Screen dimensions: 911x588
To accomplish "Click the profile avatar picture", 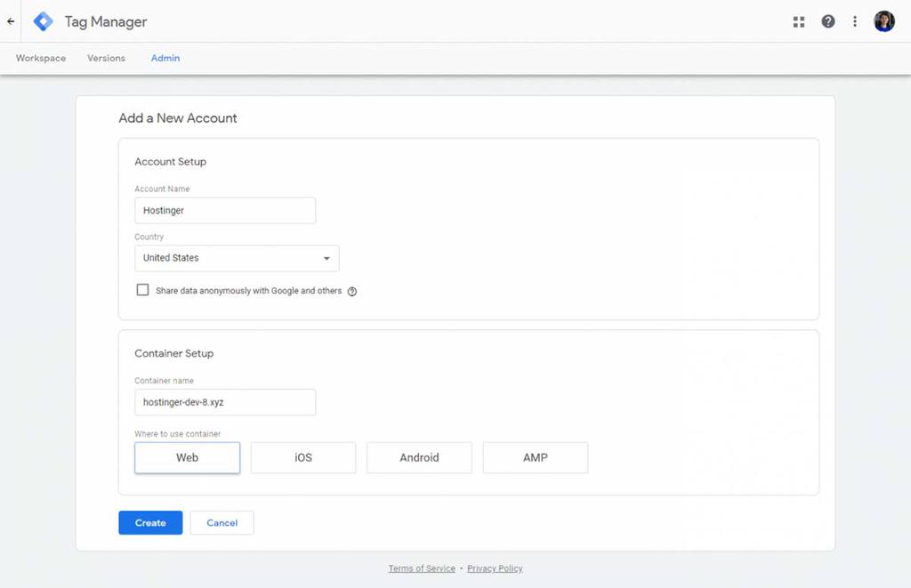I will click(883, 20).
